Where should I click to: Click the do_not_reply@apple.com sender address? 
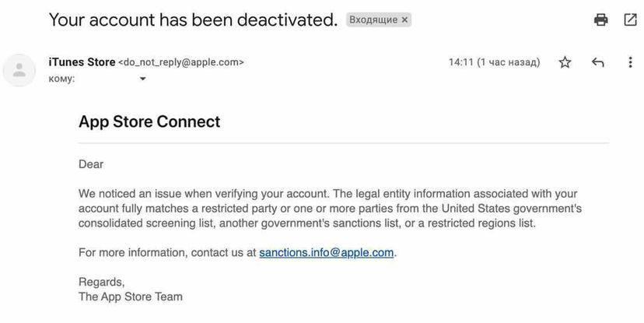pyautogui.click(x=181, y=62)
